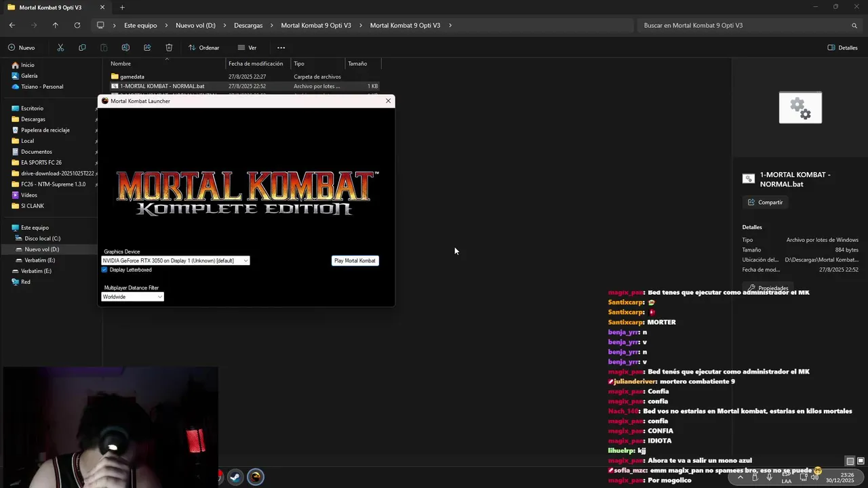868x488 pixels.
Task: Click the Share icon in Explorer toolbar
Action: (147, 47)
